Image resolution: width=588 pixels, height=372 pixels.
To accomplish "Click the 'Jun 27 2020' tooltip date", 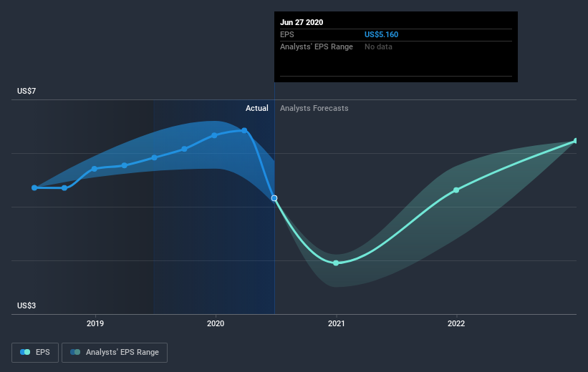I will click(x=302, y=22).
